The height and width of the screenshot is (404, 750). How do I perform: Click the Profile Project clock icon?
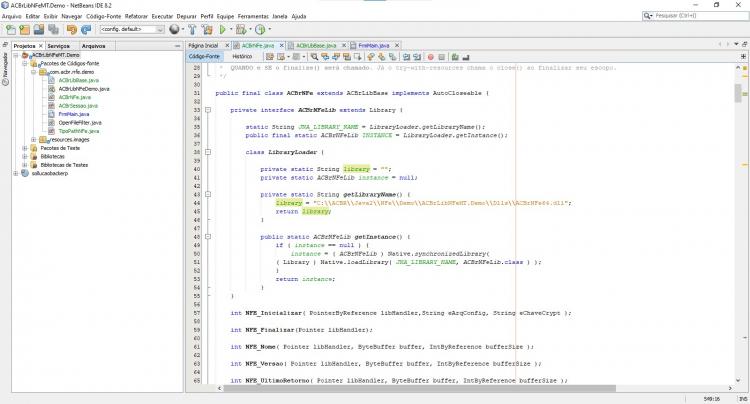pyautogui.click(x=260, y=30)
